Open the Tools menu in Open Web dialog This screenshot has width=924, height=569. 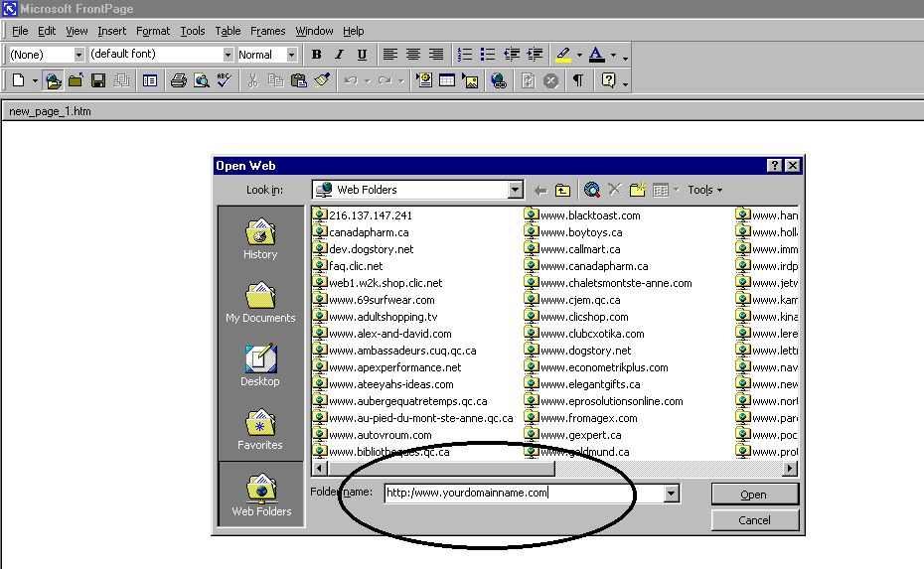click(x=704, y=190)
